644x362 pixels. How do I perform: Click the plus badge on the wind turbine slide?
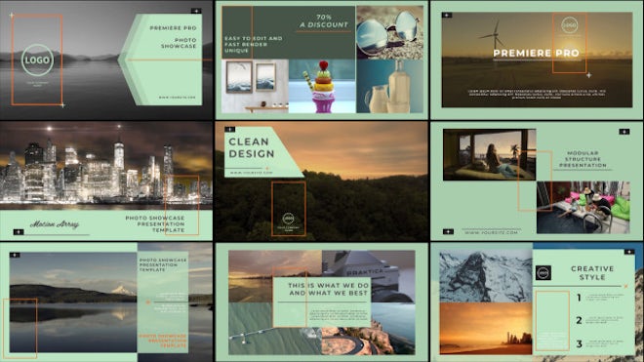pyautogui.click(x=447, y=16)
